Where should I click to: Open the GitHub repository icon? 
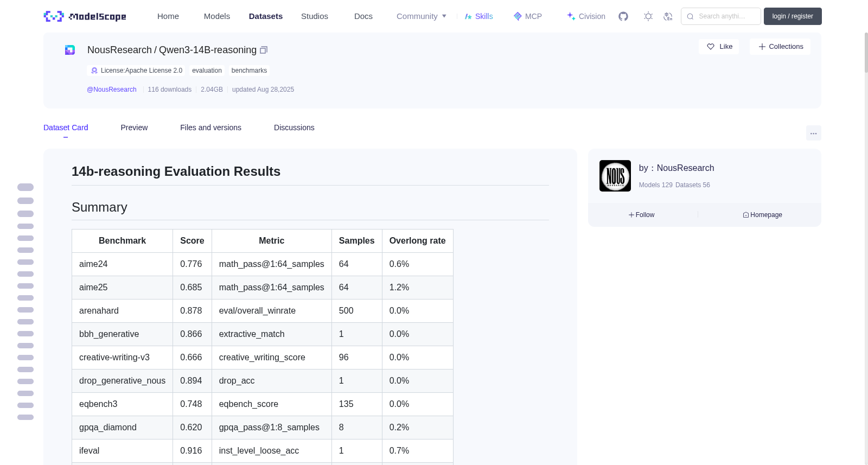tap(623, 16)
